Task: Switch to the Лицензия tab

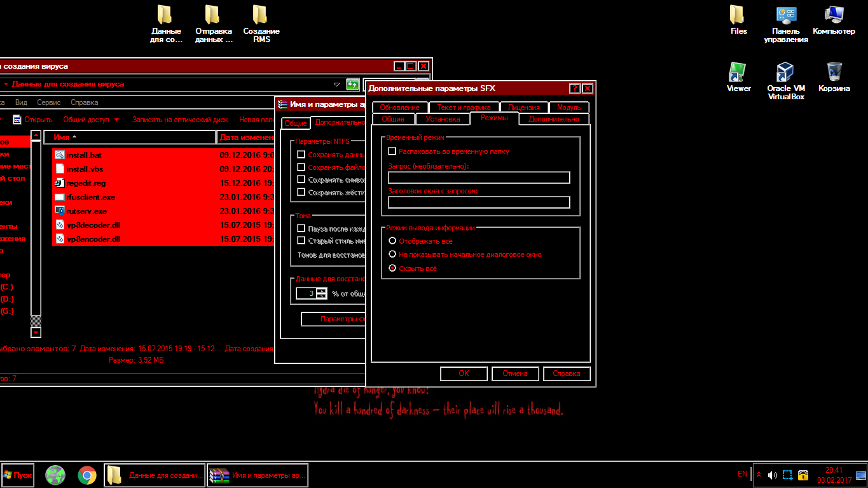Action: tap(524, 108)
